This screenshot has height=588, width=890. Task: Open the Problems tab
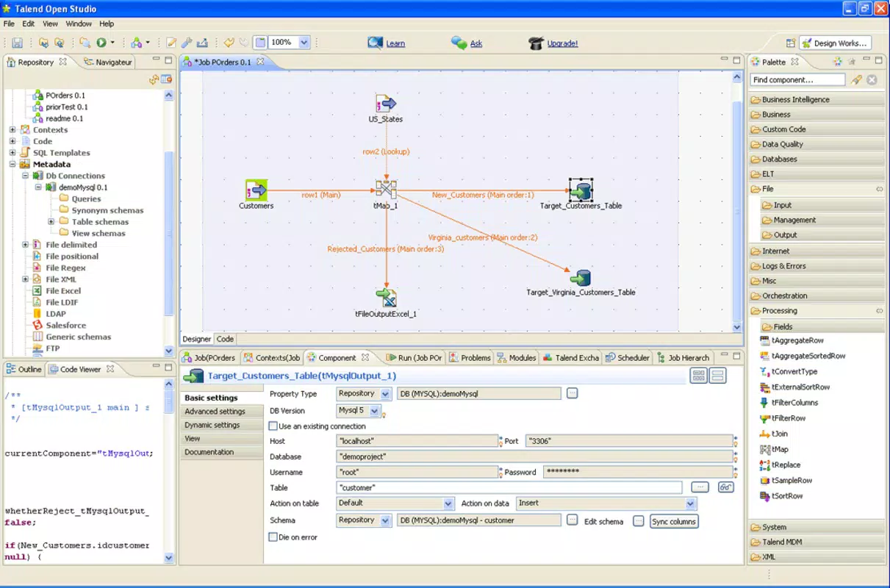click(470, 358)
